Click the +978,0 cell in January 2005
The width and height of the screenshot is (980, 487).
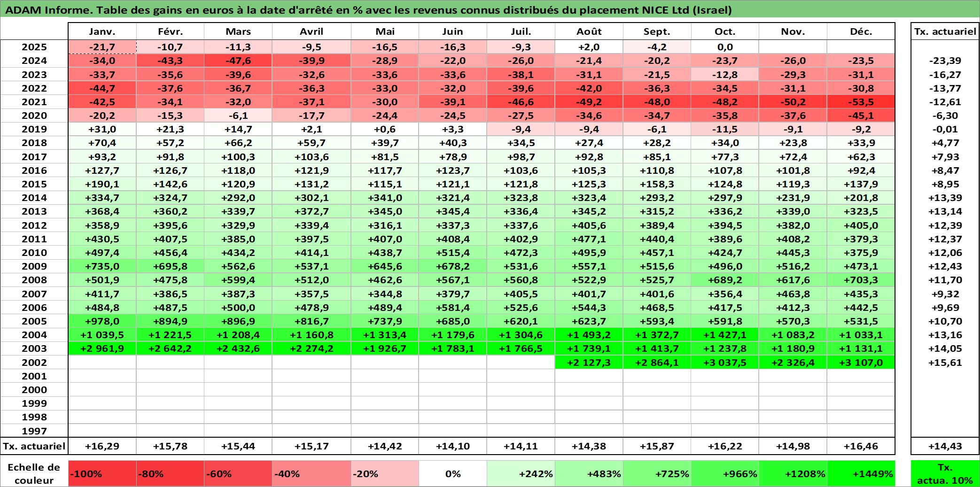102,321
